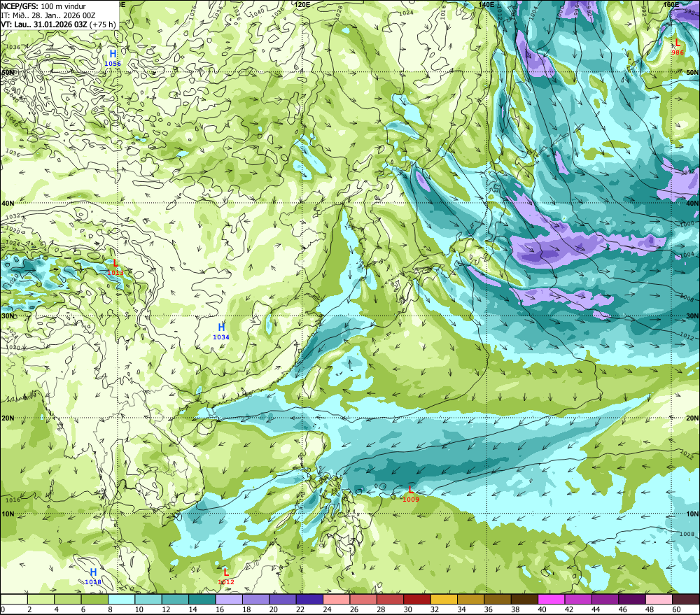Click the violet 18–20 legend swatch
The image size is (700, 615).
[255, 600]
